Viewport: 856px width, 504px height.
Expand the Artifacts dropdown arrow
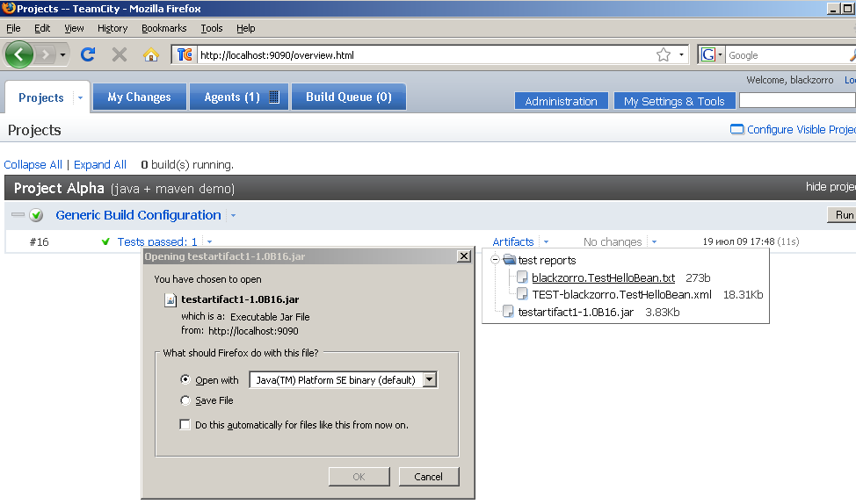(546, 242)
